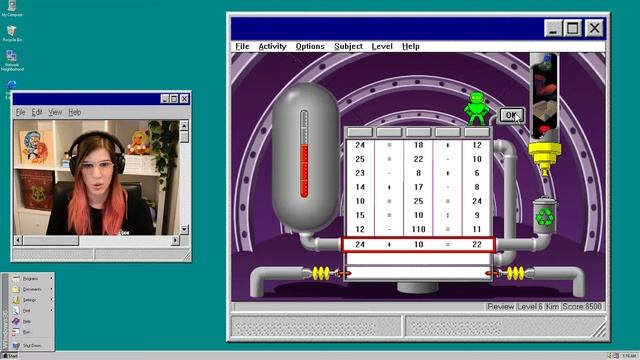Click the fifth gray column header button

tap(476, 132)
